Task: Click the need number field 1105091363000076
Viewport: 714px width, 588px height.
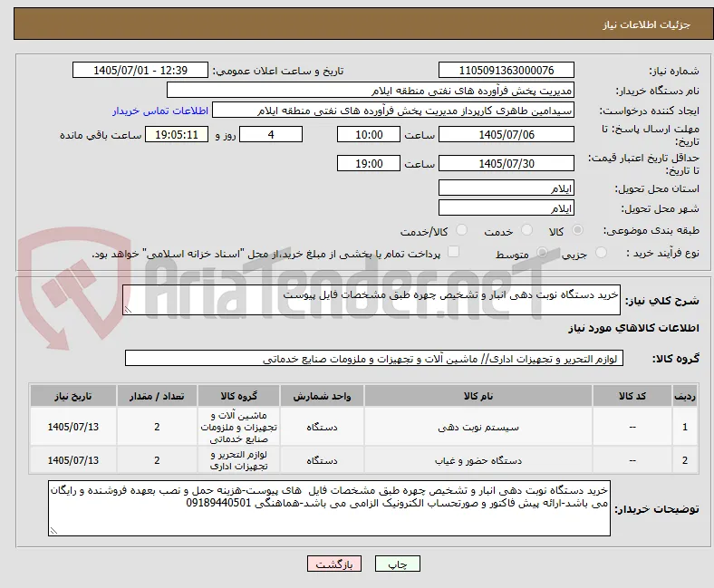Action: (x=506, y=70)
